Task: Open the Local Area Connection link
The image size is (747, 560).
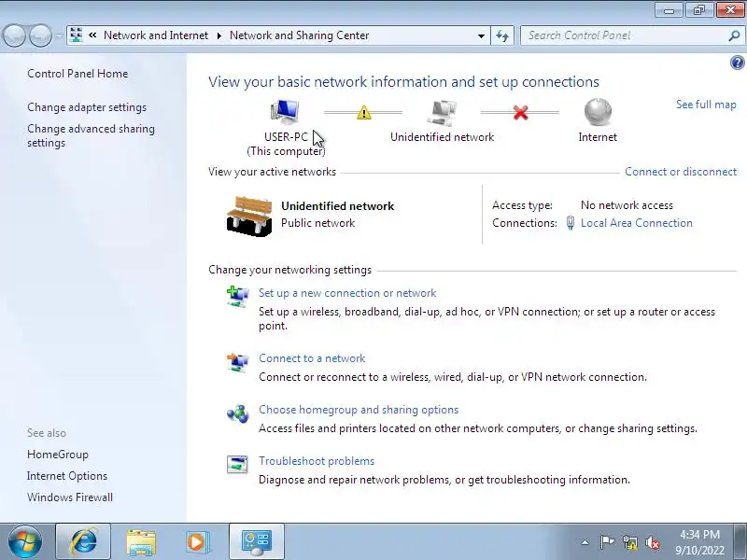Action: tap(637, 223)
